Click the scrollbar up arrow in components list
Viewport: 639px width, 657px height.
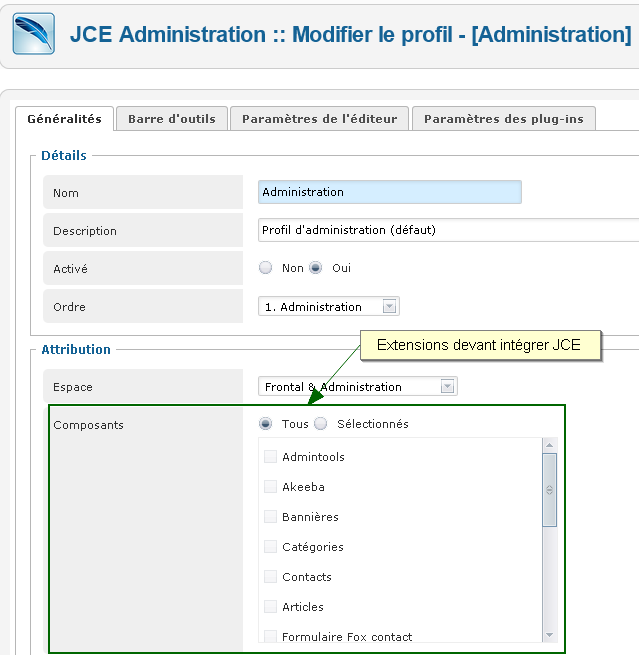coord(549,445)
